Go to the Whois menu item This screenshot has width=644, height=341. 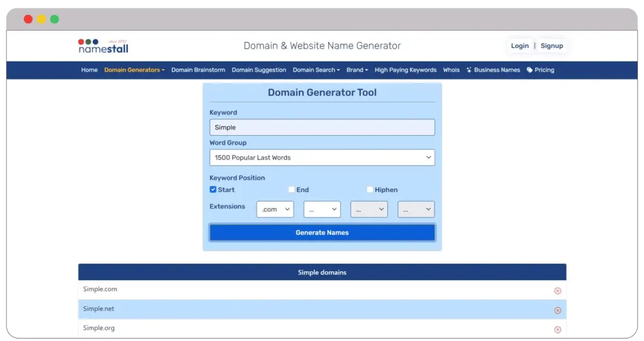[451, 70]
